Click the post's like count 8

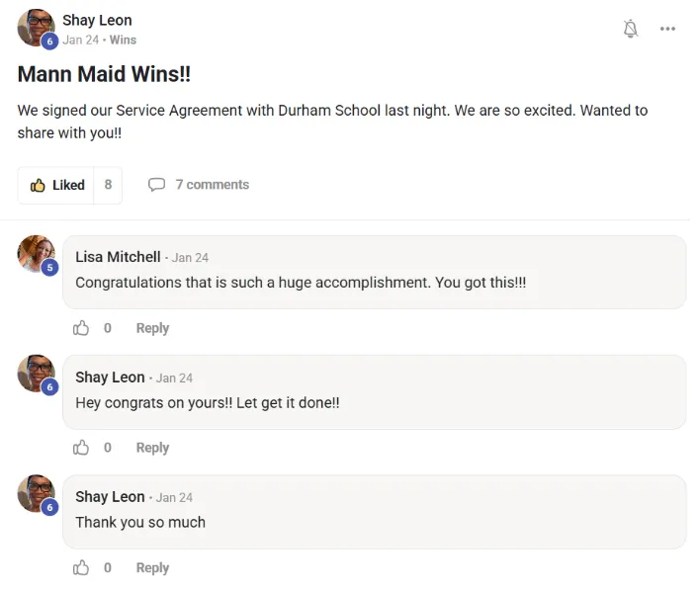(108, 185)
